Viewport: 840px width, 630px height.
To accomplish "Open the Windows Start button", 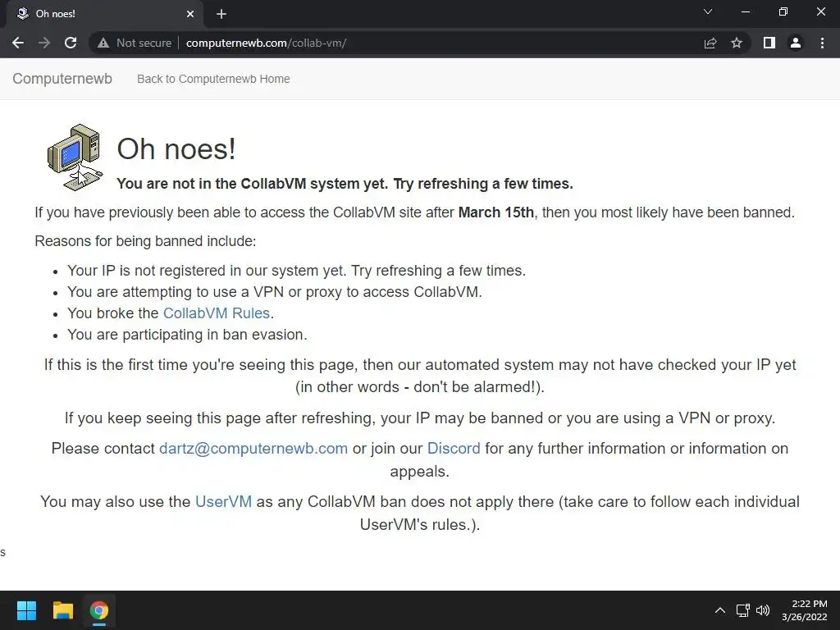I will point(26,610).
